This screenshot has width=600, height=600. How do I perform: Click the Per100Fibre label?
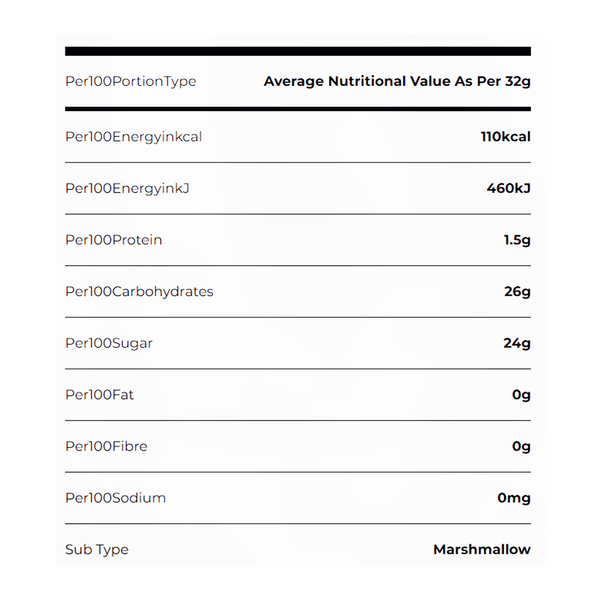pyautogui.click(x=106, y=446)
